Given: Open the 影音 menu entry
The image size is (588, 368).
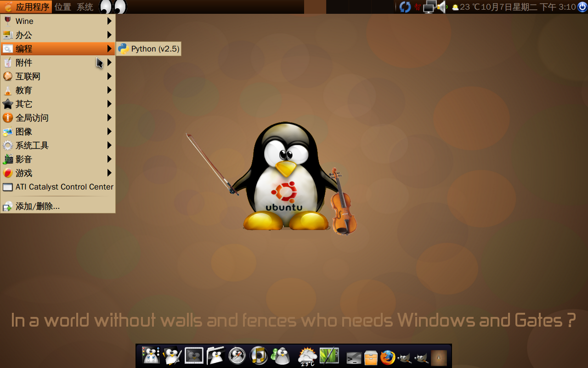Looking at the screenshot, I should 58,159.
